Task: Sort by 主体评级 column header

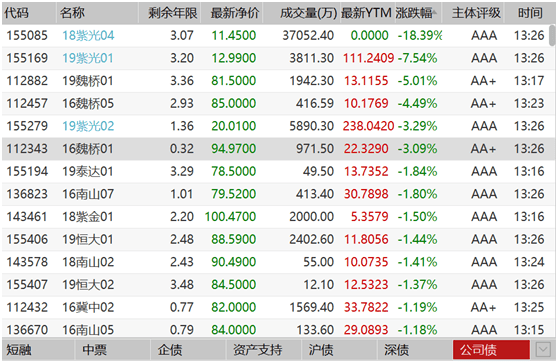Action: [473, 13]
